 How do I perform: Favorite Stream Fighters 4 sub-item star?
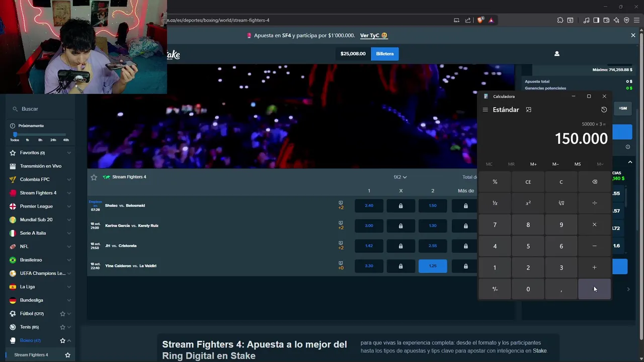click(x=67, y=355)
